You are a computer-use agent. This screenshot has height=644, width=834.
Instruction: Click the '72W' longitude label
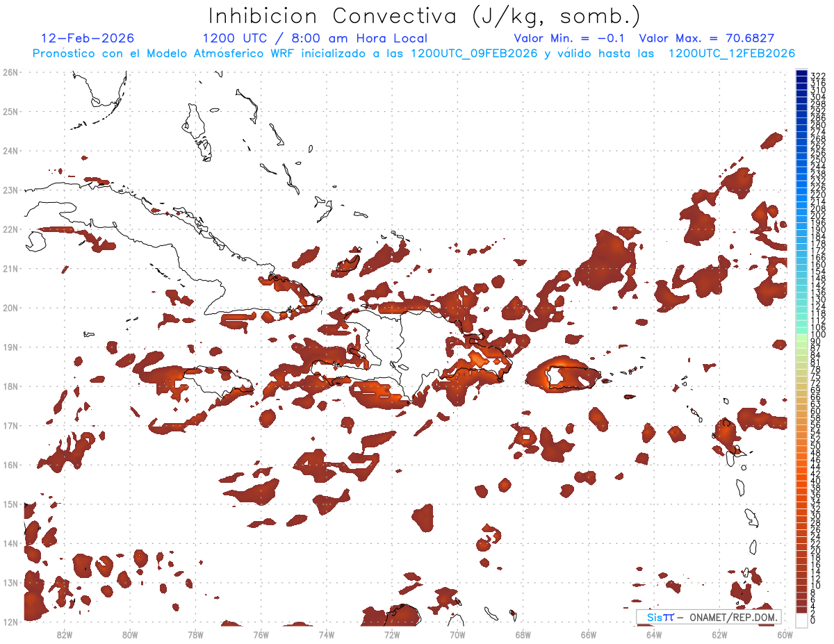[x=392, y=634]
